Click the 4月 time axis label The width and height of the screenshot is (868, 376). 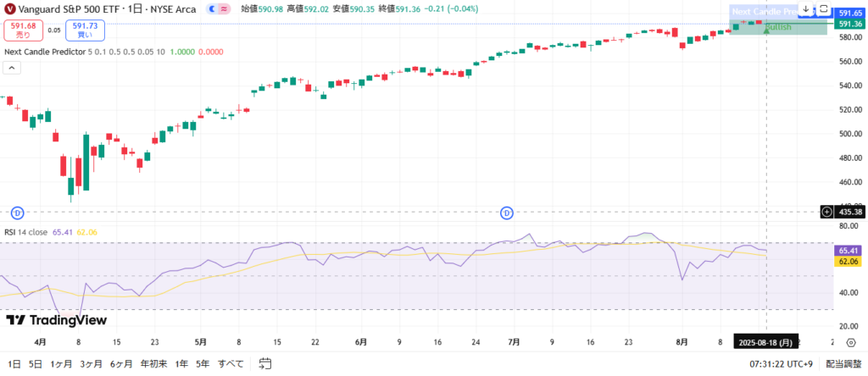[41, 342]
